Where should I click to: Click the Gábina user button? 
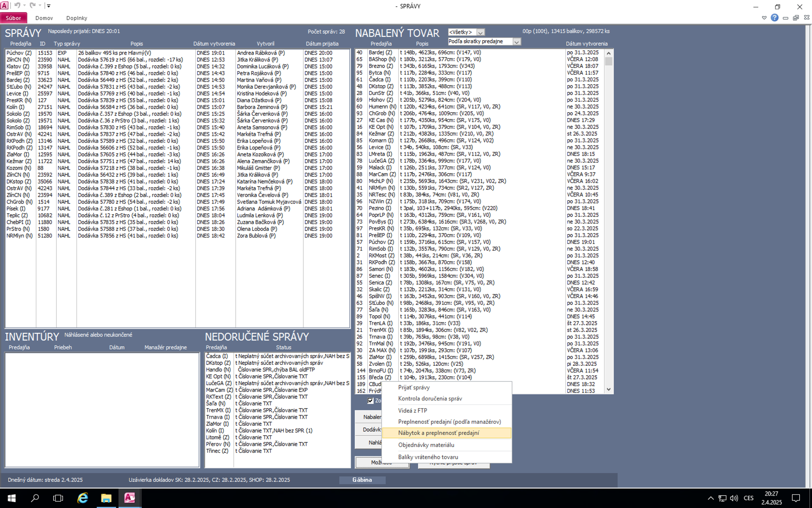coord(362,480)
